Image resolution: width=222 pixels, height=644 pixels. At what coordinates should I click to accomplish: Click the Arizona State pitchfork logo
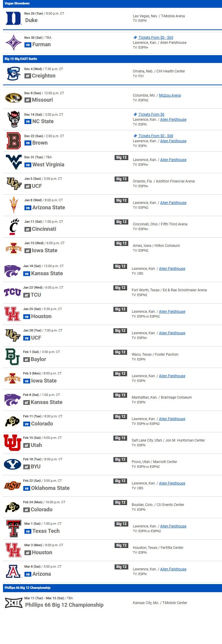(x=14, y=205)
